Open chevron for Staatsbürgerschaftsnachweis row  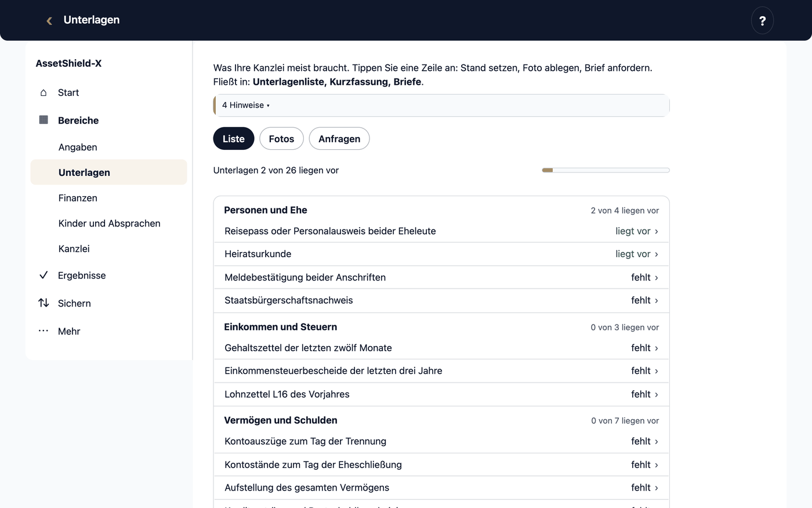(x=657, y=301)
